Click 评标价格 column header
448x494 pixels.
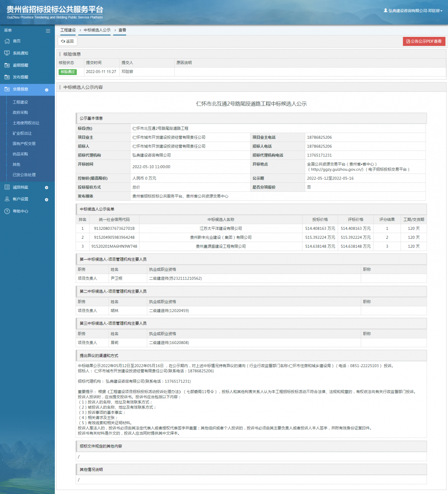coord(355,219)
